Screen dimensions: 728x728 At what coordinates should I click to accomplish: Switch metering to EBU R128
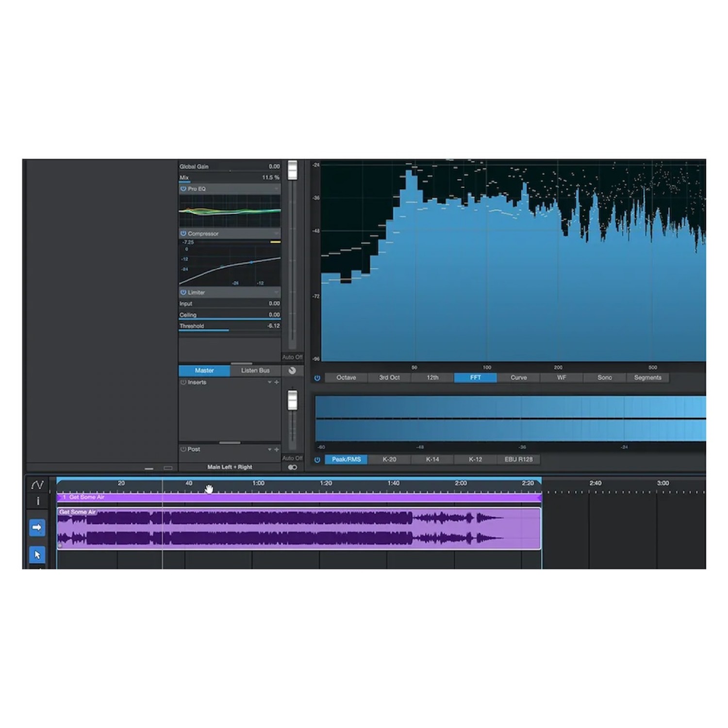click(x=518, y=460)
